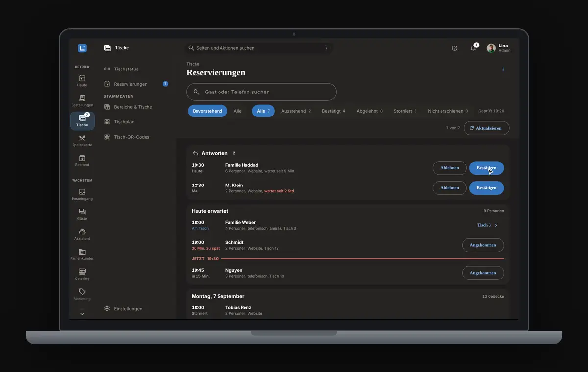
Task: Open Speisekarte in the sidebar
Action: (82, 141)
